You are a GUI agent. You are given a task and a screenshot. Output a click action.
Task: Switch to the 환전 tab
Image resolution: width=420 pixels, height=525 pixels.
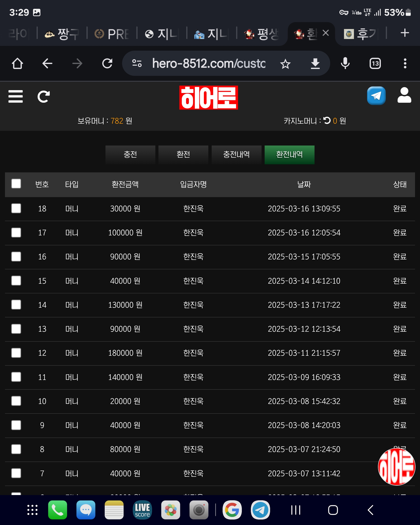(x=183, y=155)
